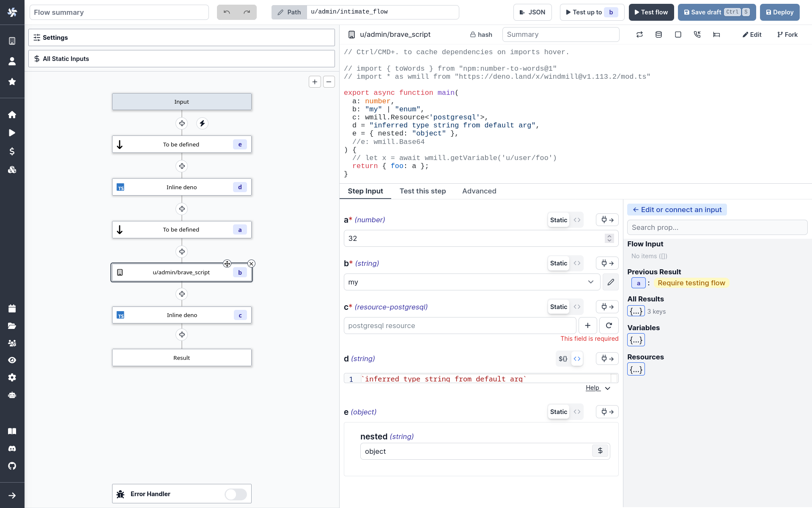Open the dropdown for argument b value
Image resolution: width=812 pixels, height=508 pixels.
click(x=591, y=282)
